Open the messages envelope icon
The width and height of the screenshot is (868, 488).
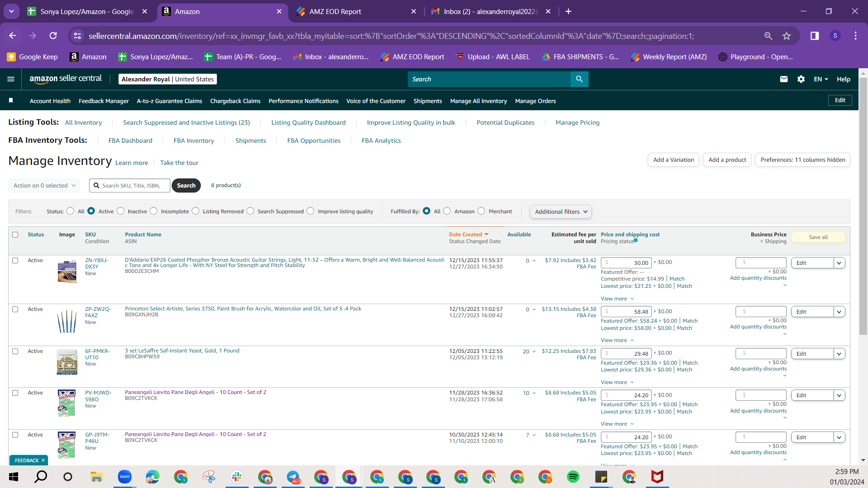784,79
